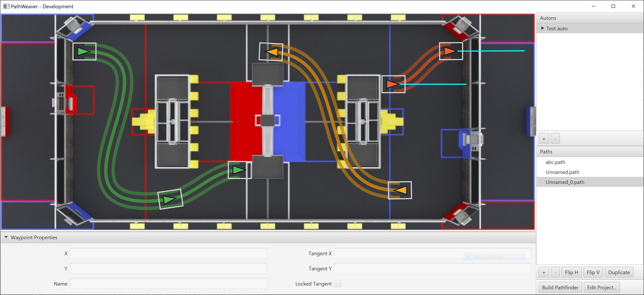
Task: Click the Paths panel header
Action: (590, 152)
